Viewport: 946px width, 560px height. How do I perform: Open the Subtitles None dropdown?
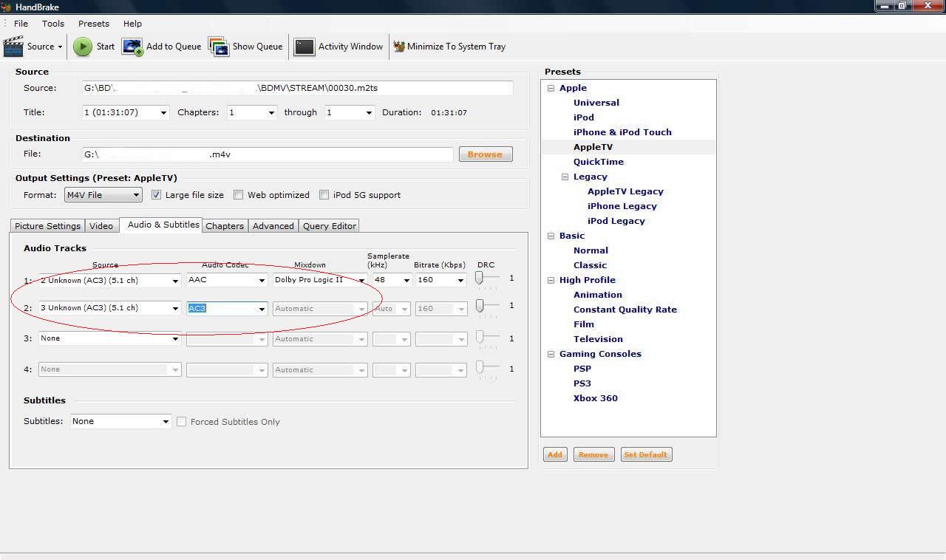[x=121, y=421]
